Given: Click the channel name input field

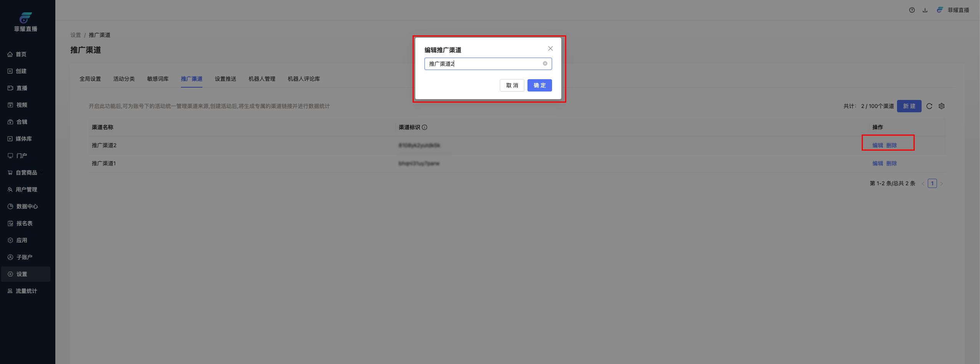Looking at the screenshot, I should click(x=484, y=64).
